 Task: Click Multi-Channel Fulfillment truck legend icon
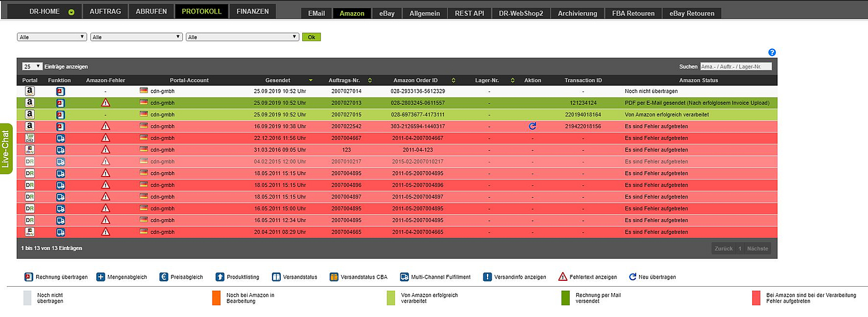404,277
